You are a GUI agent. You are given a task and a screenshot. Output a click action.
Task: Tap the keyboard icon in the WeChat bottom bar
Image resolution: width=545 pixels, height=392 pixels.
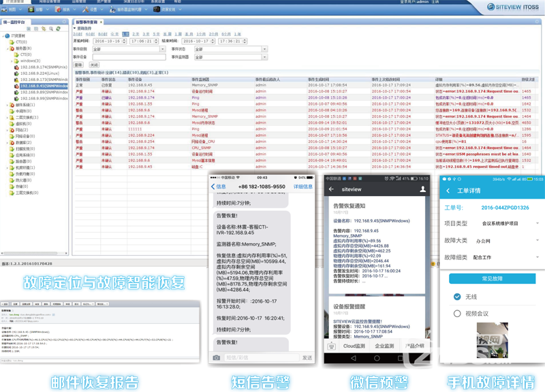pos(331,346)
